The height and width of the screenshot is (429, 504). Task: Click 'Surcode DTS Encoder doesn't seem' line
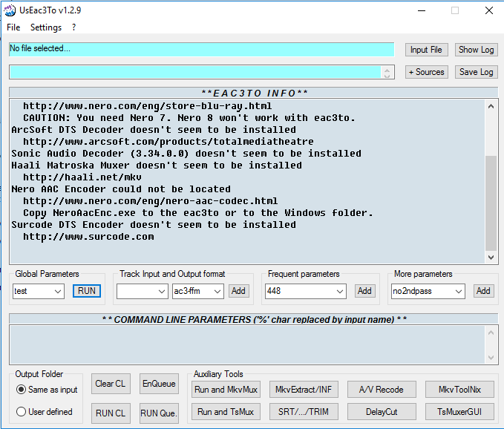click(154, 225)
